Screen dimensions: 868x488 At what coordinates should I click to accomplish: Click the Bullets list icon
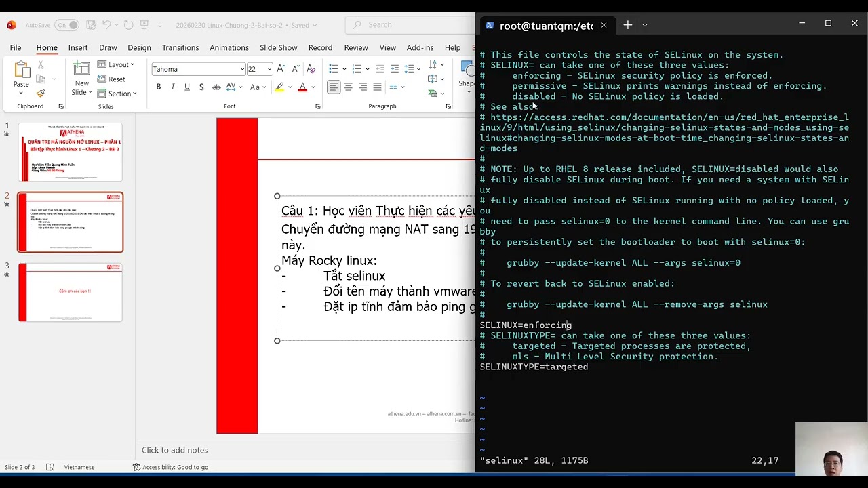click(334, 69)
